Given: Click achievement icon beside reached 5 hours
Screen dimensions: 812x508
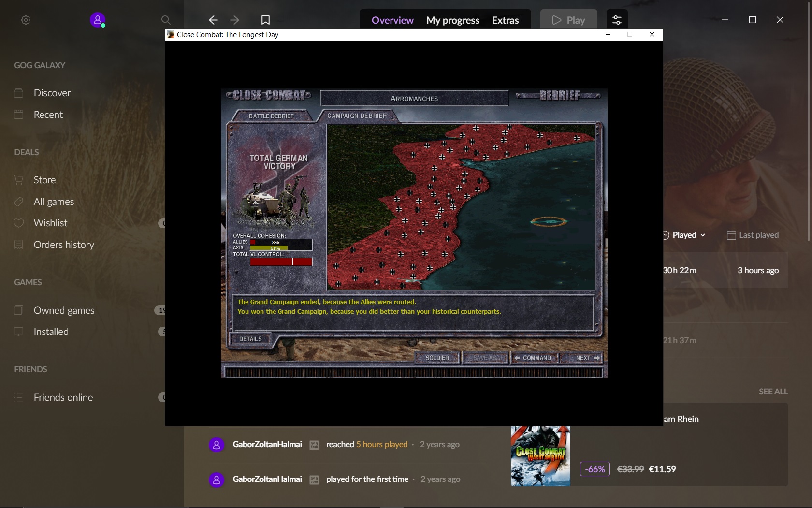Looking at the screenshot, I should (x=314, y=445).
